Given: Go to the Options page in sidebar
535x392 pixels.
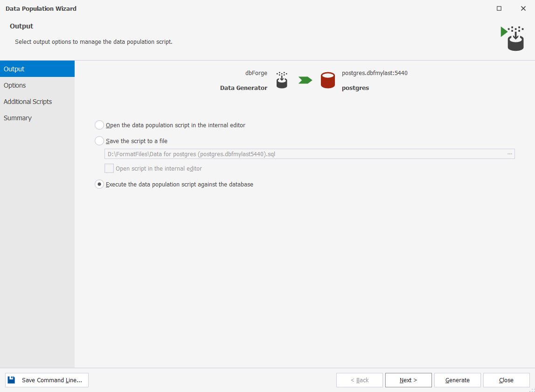Looking at the screenshot, I should coord(37,85).
